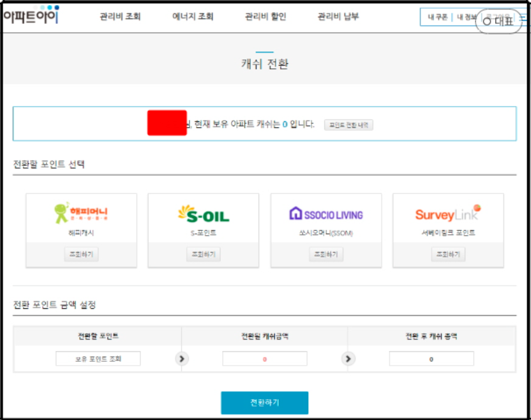Click the 아파트아이 logo
Image resolution: width=531 pixels, height=420 pixels.
[x=31, y=15]
